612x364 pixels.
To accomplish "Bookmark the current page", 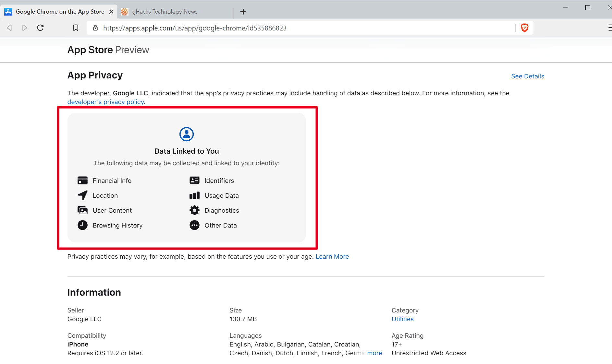I will (x=75, y=28).
